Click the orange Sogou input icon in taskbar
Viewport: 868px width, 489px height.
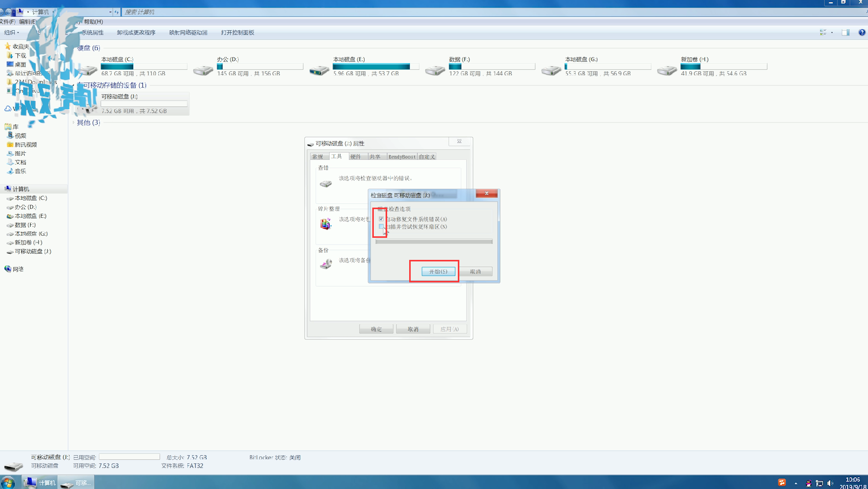[x=782, y=482]
